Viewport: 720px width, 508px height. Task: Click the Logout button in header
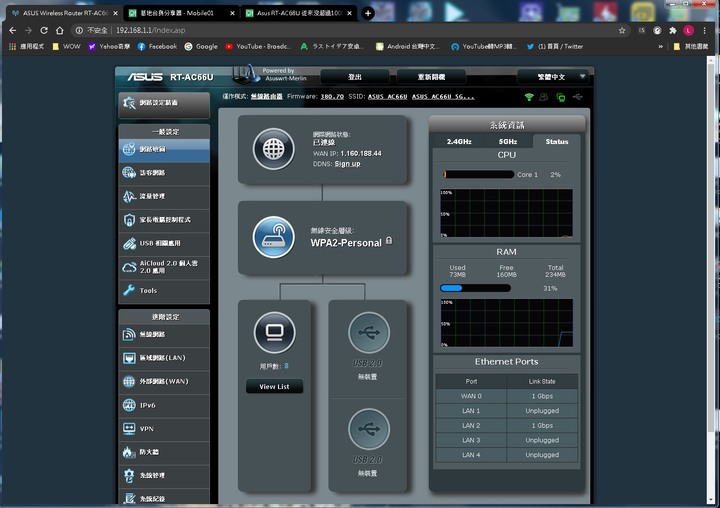pos(355,77)
